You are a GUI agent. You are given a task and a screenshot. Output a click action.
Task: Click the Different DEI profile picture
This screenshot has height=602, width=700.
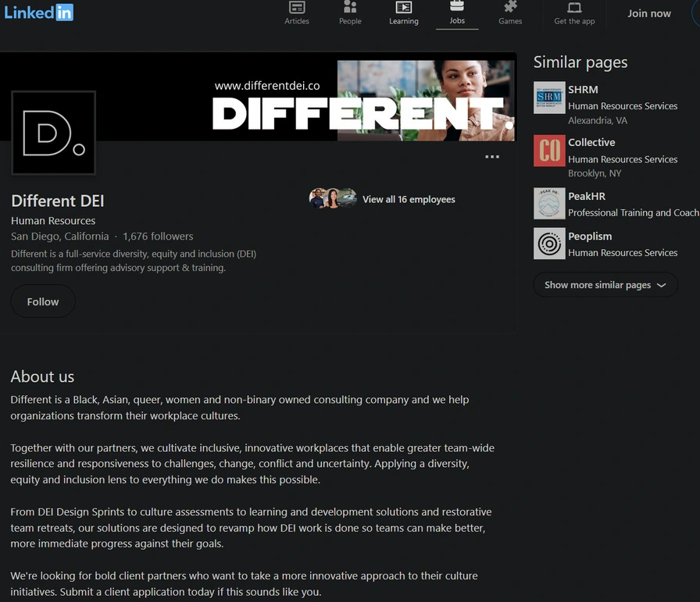pyautogui.click(x=53, y=133)
